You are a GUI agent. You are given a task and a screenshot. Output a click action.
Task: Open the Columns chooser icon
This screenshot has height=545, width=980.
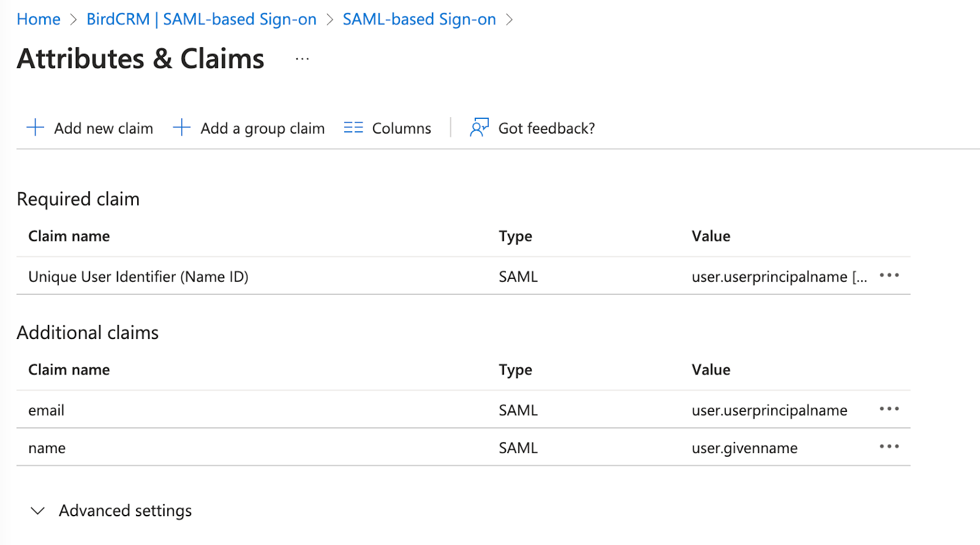click(353, 128)
